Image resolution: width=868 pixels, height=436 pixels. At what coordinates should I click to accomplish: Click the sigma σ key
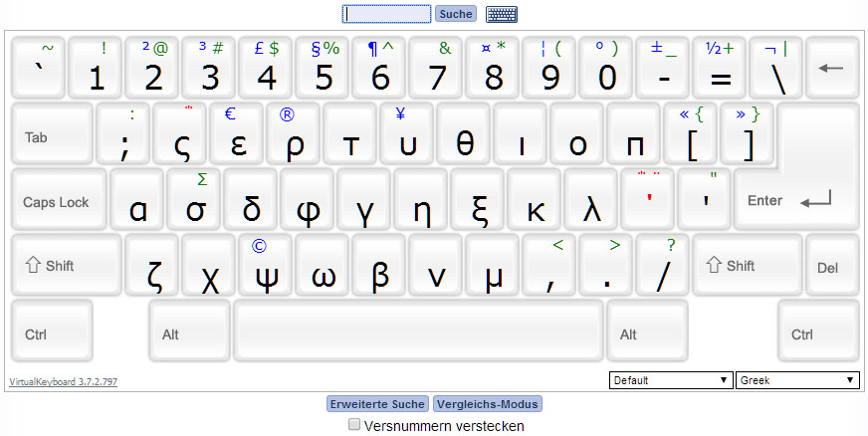[194, 199]
